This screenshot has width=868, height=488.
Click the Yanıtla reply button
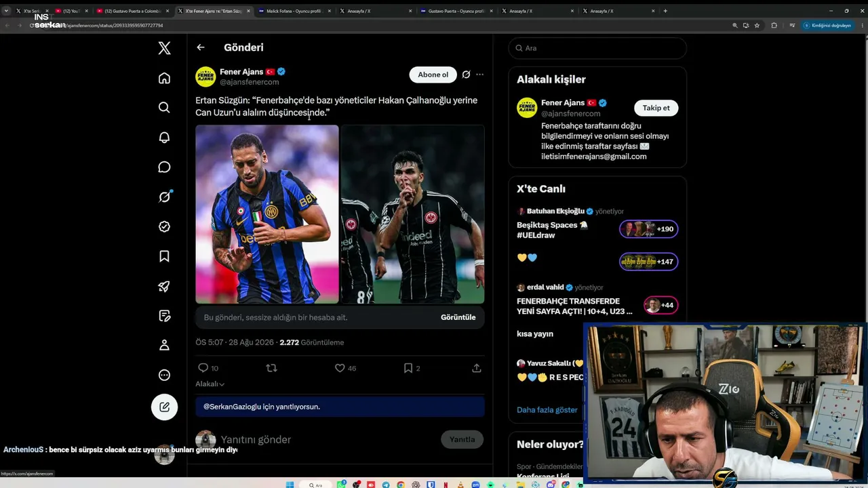(x=462, y=439)
